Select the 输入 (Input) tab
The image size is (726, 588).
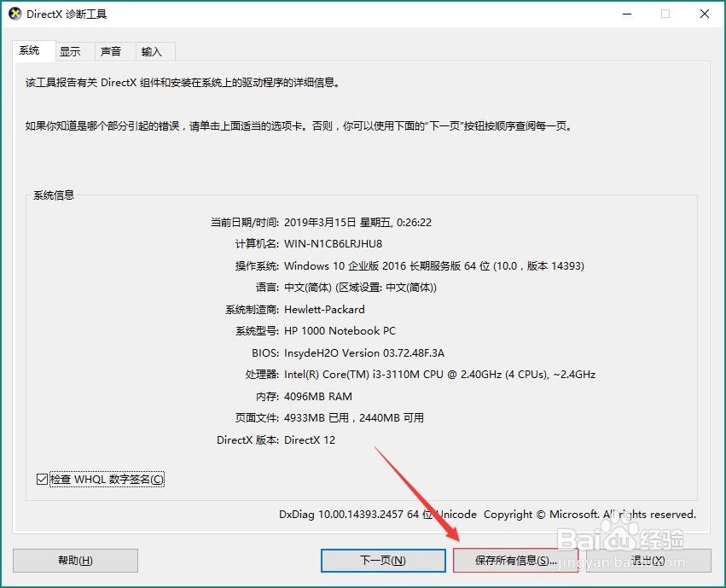150,51
